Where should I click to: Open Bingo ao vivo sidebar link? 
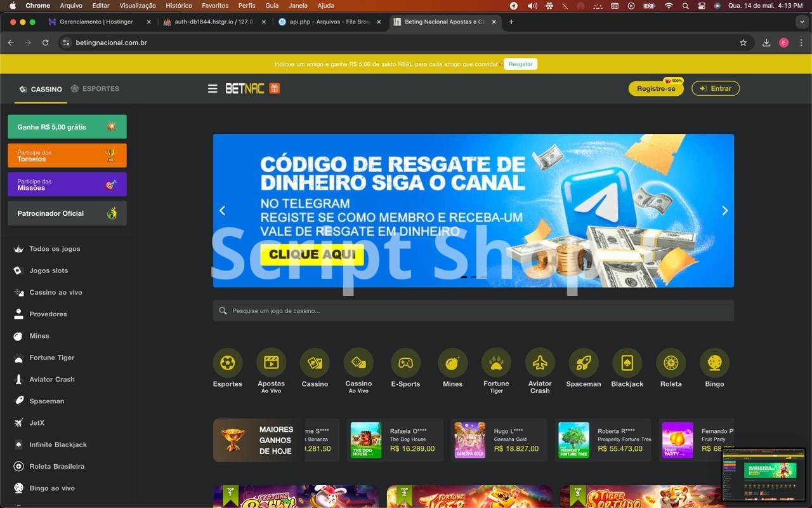(x=52, y=488)
